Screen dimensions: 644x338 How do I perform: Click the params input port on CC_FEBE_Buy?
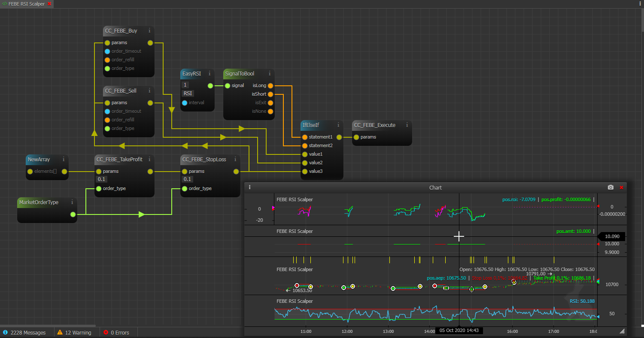click(x=107, y=42)
